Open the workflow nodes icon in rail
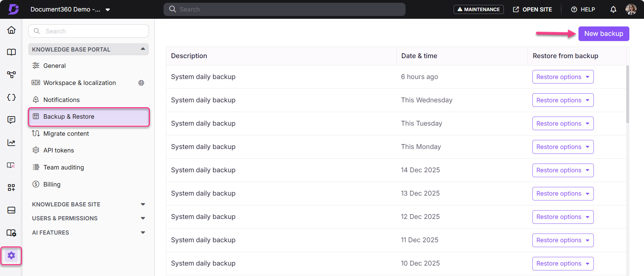 [12, 74]
